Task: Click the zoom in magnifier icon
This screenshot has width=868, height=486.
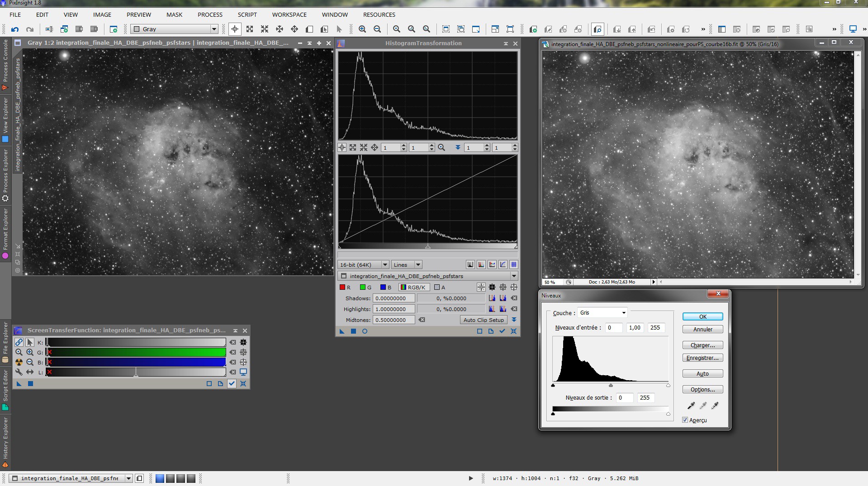Action: coord(362,29)
